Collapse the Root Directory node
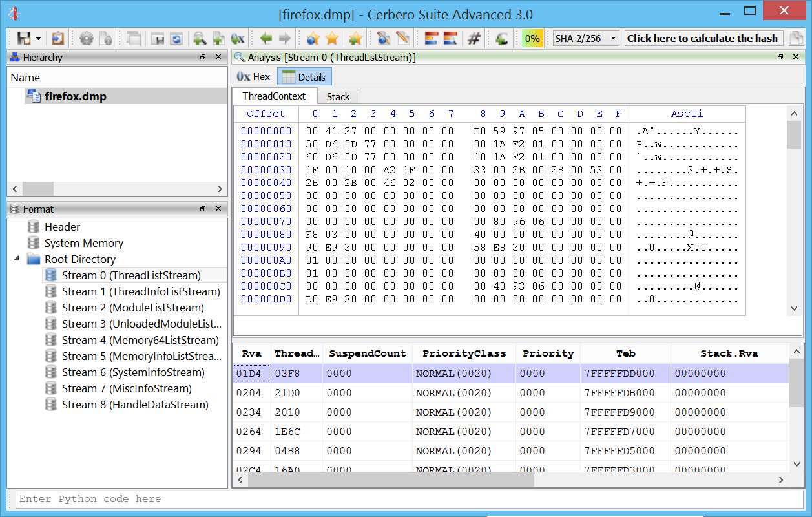The width and height of the screenshot is (812, 517). point(17,259)
